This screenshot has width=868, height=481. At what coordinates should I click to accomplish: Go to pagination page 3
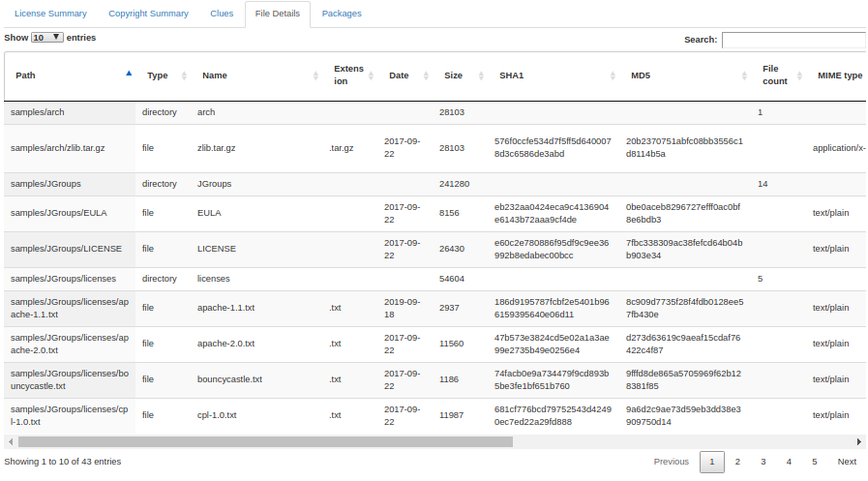[x=763, y=462]
